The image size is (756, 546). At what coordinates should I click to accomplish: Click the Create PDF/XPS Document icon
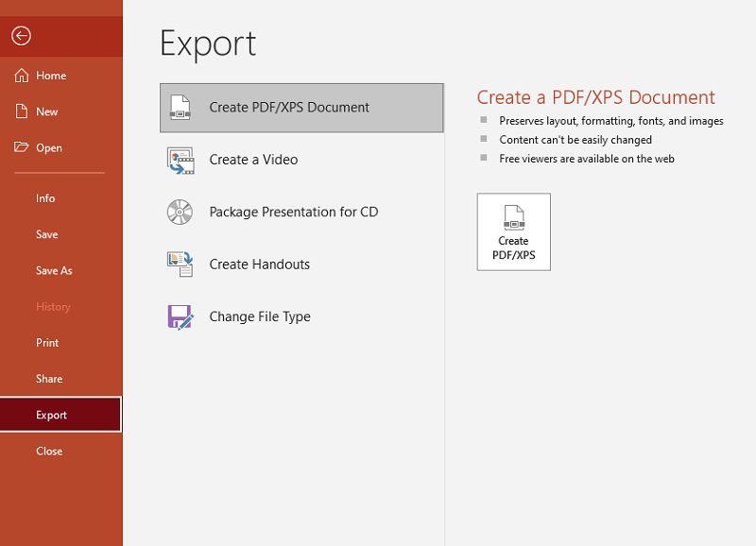point(180,108)
